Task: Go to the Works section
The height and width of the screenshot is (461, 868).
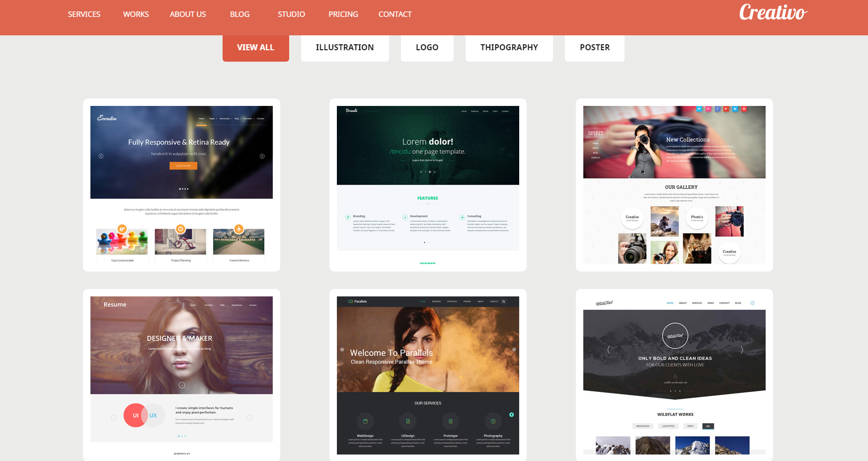Action: pos(136,14)
